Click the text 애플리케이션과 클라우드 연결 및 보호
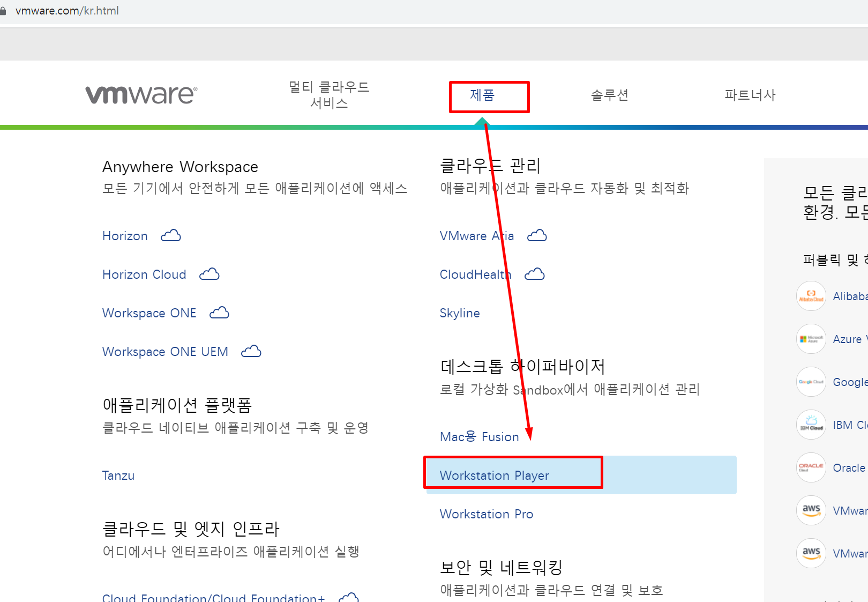The width and height of the screenshot is (868, 602). pos(552,590)
